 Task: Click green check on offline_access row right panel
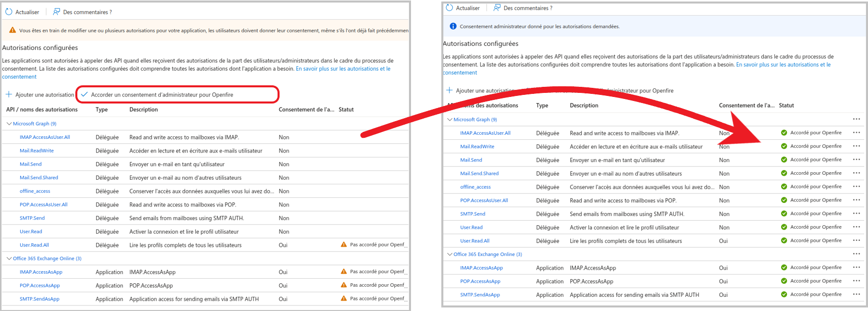tap(784, 187)
